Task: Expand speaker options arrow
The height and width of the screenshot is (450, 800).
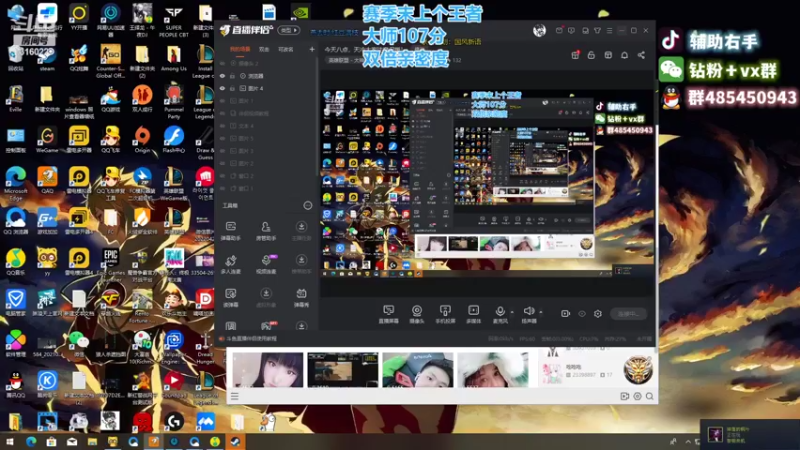Action: (540, 312)
